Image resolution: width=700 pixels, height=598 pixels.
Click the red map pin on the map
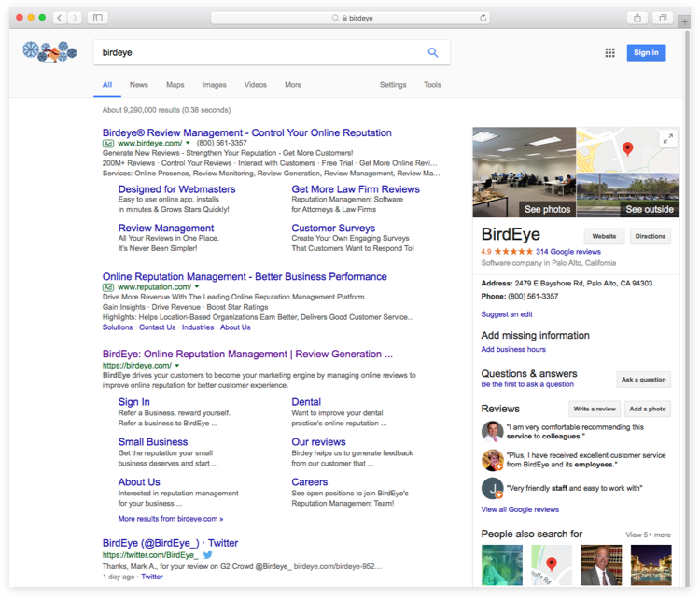pos(628,148)
